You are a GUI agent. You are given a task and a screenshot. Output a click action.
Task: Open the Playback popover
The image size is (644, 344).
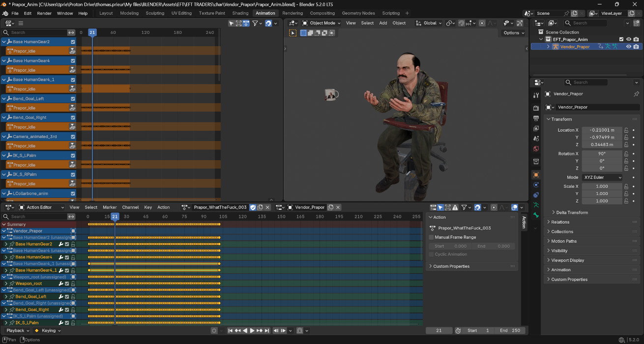tap(18, 331)
